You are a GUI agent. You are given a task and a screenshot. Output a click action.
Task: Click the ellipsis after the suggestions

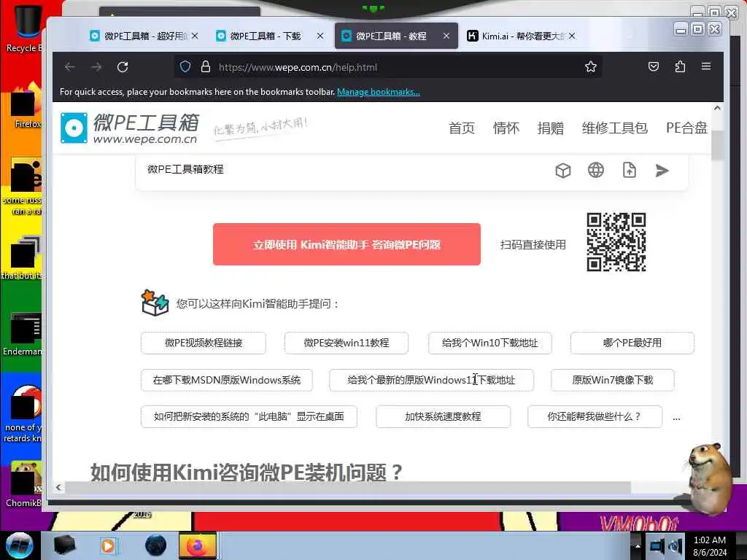(676, 419)
